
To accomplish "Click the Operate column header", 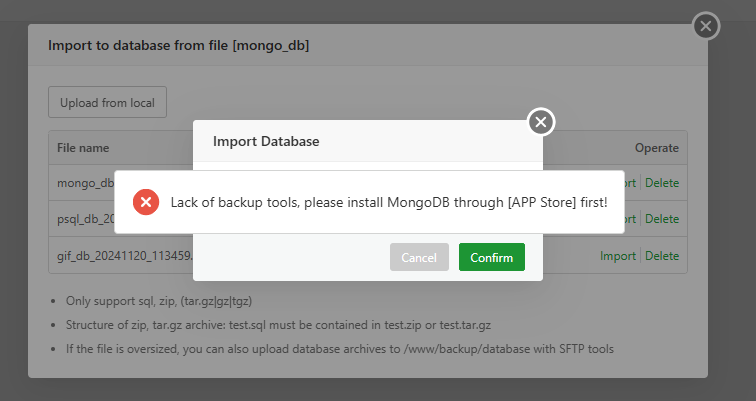I will pos(656,148).
